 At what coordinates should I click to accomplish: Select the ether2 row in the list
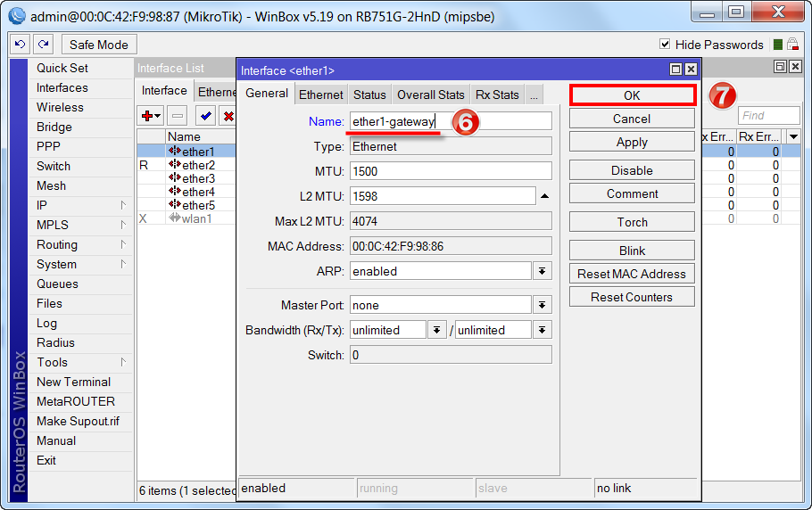pyautogui.click(x=186, y=165)
